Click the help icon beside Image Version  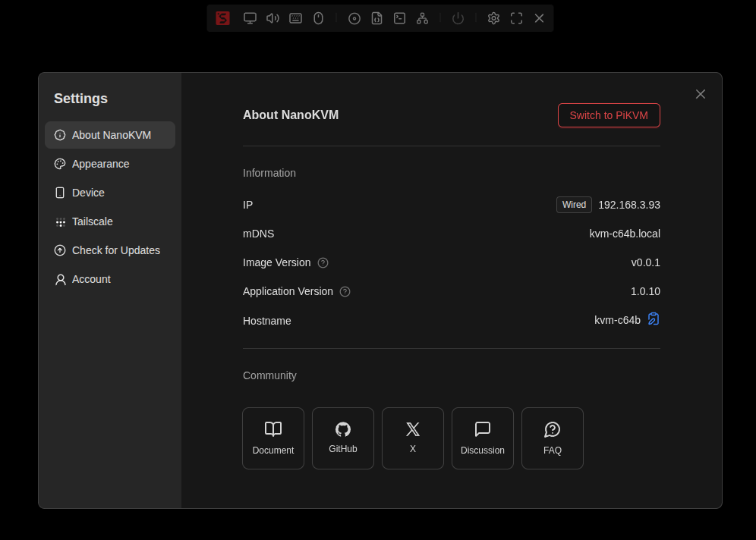[x=323, y=262]
